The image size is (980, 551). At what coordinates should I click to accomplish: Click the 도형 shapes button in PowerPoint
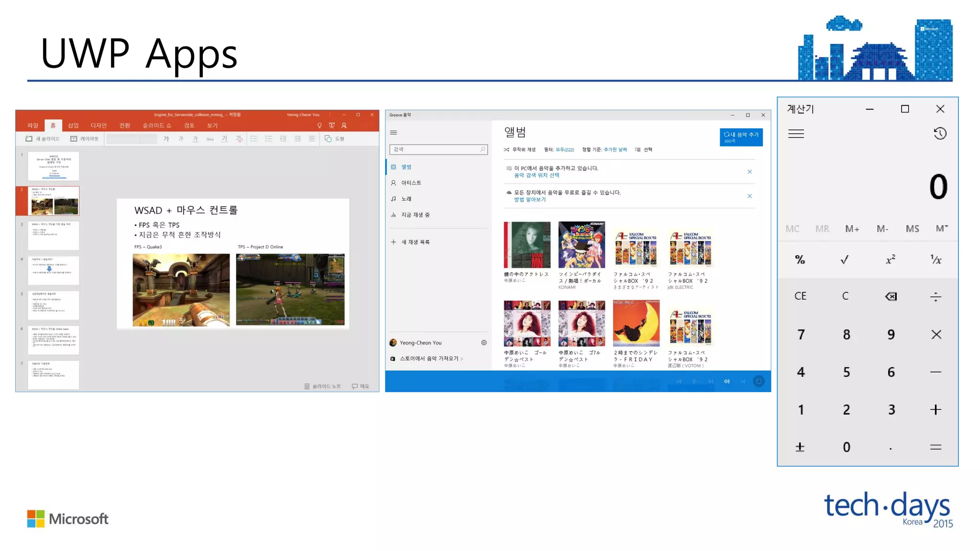pos(334,139)
